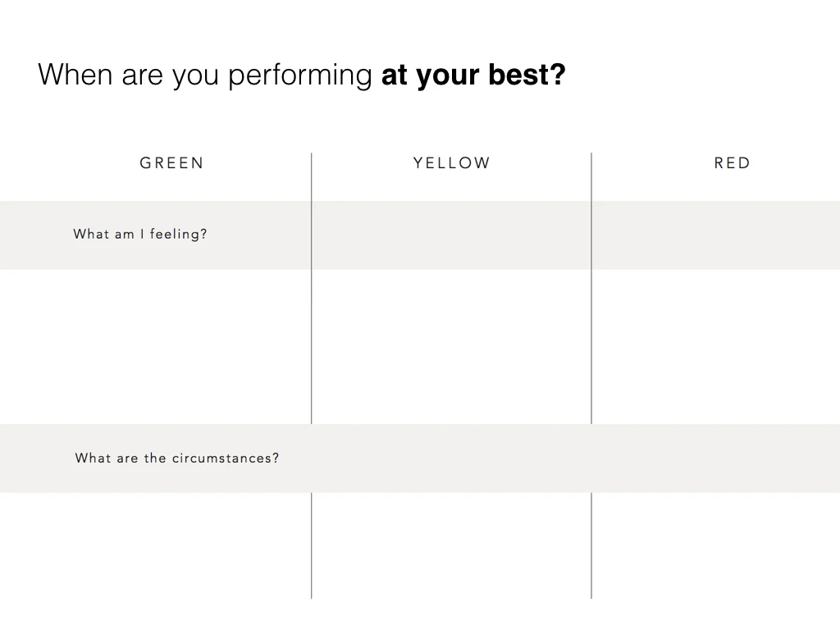The width and height of the screenshot is (840, 630).
Task: Click the vertical divider between GREEN and YELLOW
Action: pos(311,290)
